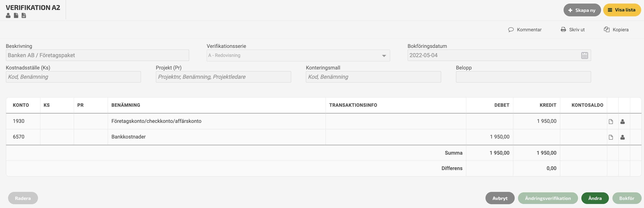Viewport: 644px width, 208px height.
Task: Focus the Kostnadsställe (Ks) field
Action: pyautogui.click(x=73, y=77)
